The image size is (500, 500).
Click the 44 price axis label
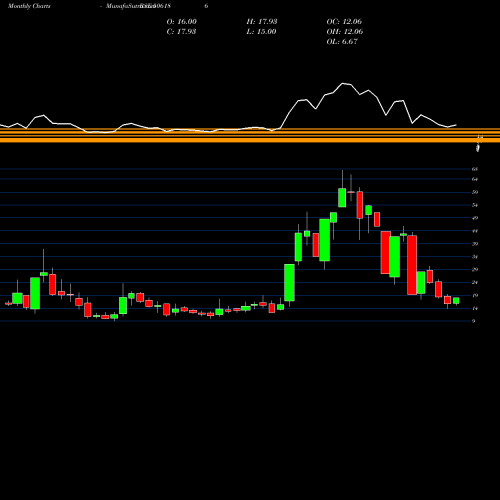coord(475,231)
